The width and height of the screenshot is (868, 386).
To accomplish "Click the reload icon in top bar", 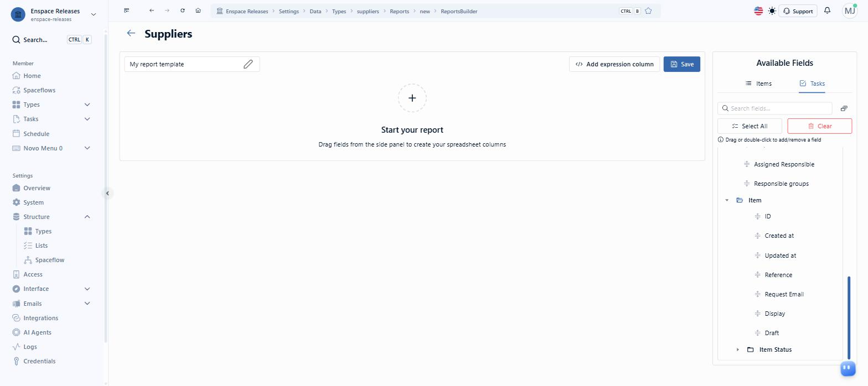I will 183,11.
